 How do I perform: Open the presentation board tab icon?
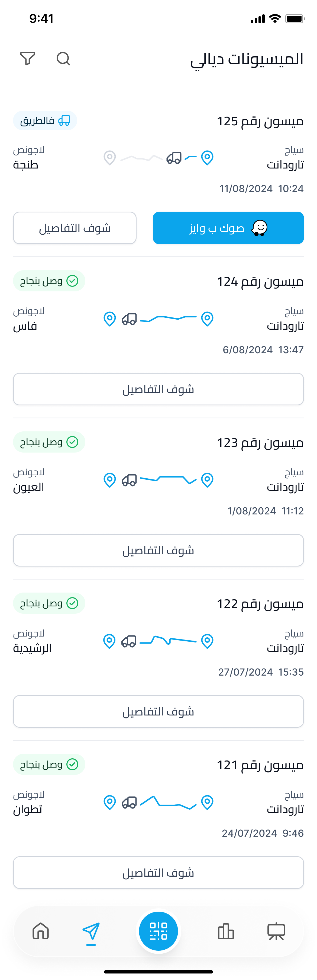[276, 931]
